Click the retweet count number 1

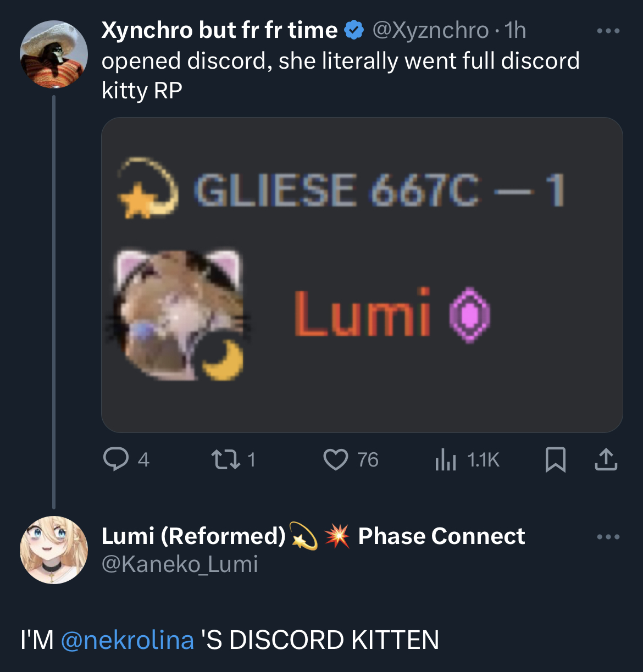click(251, 459)
